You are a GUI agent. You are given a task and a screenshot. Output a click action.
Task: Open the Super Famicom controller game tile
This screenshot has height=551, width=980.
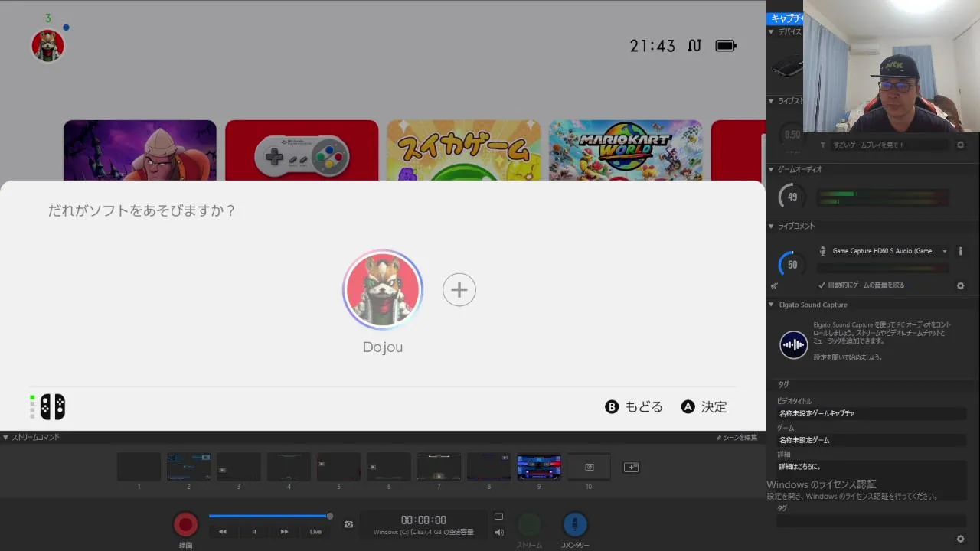pos(302,150)
